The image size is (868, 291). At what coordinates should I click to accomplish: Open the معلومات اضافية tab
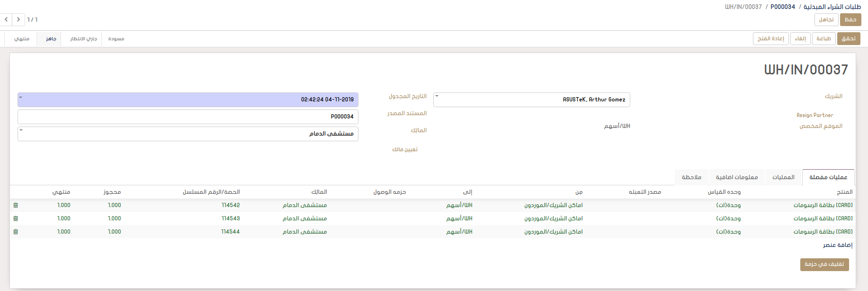736,177
